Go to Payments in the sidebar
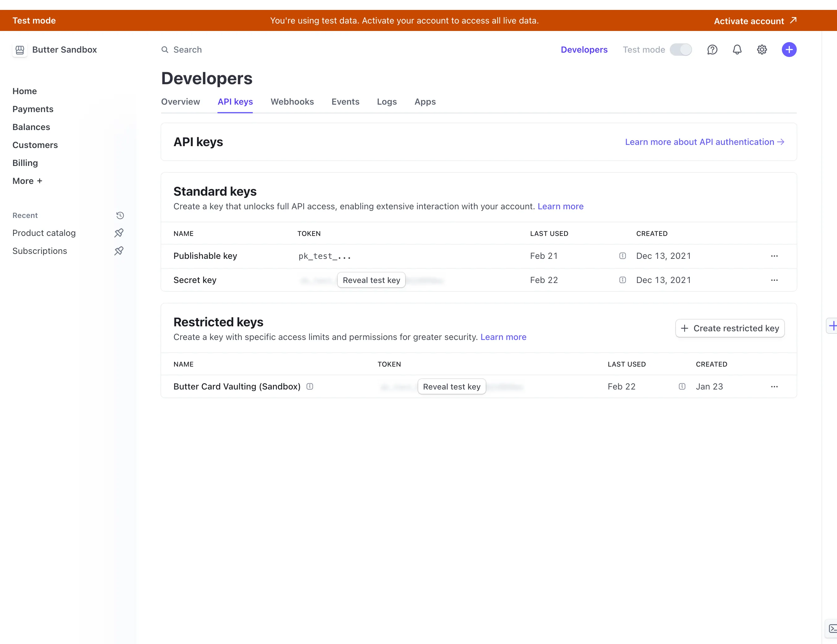The height and width of the screenshot is (644, 837). [33, 109]
